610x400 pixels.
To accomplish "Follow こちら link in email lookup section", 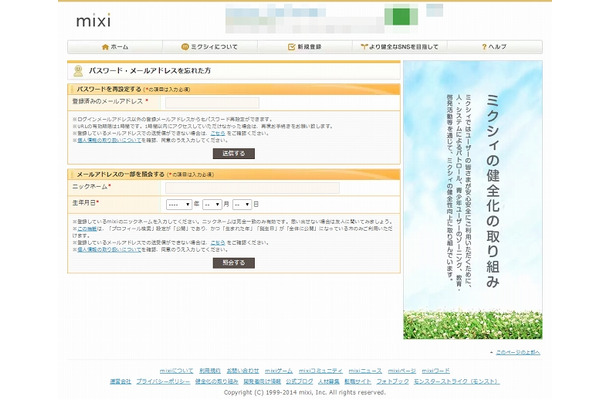I will [218, 242].
